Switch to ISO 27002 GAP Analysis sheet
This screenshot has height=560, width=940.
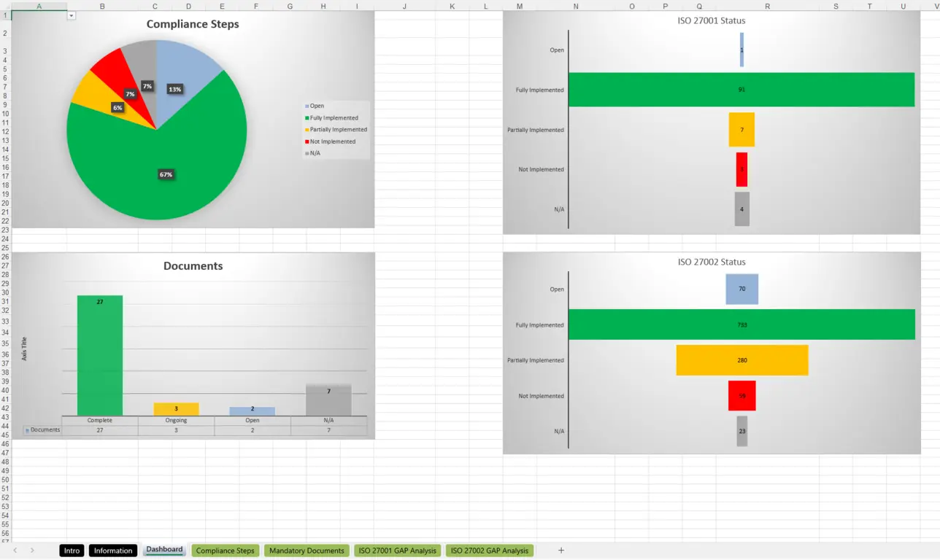tap(490, 551)
